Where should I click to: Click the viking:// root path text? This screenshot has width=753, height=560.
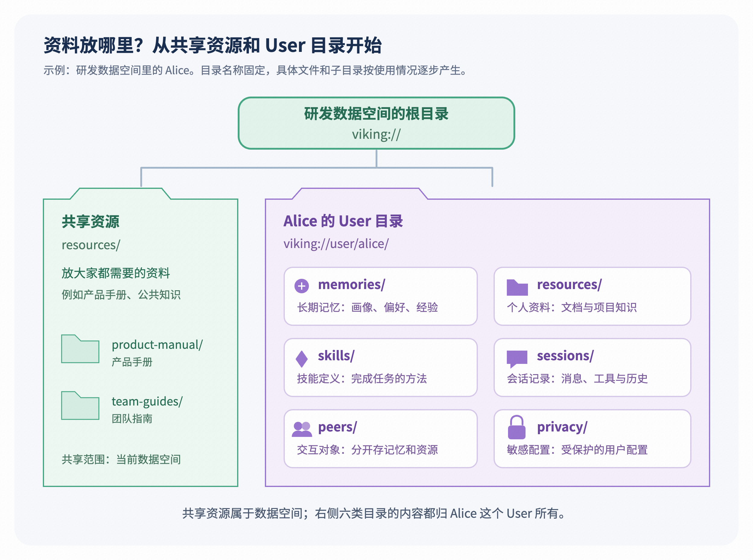click(x=376, y=134)
